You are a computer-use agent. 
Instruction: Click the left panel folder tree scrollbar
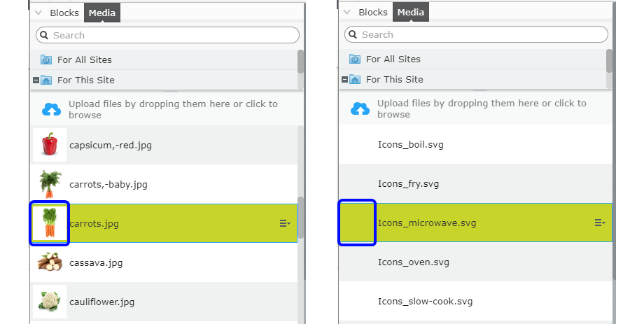[x=300, y=62]
